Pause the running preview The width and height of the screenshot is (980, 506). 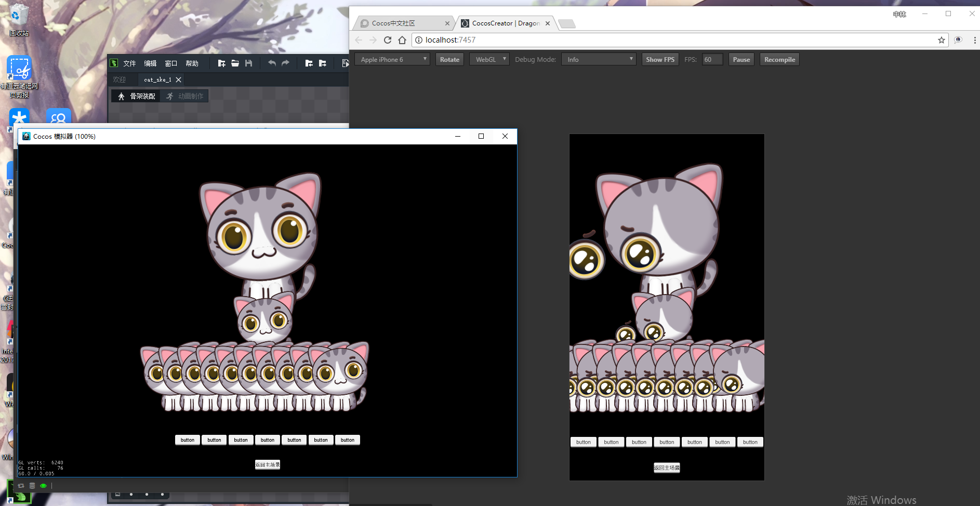pyautogui.click(x=741, y=59)
